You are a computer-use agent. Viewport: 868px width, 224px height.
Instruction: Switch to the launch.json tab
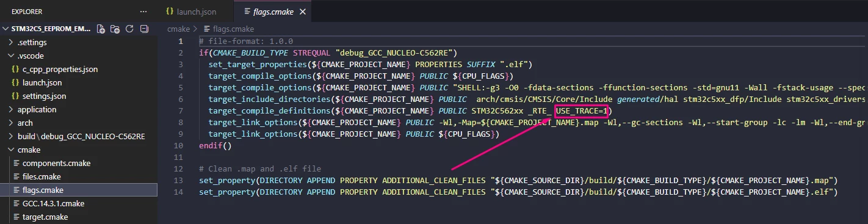pos(191,12)
